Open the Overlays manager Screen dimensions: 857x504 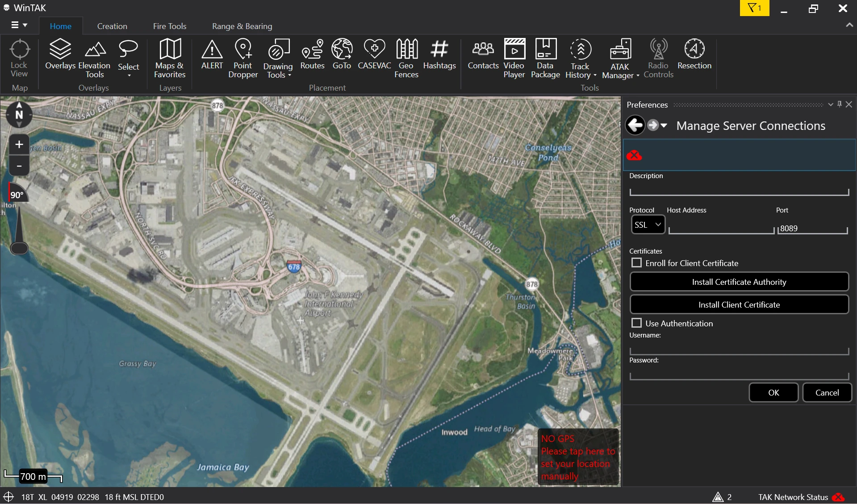60,54
